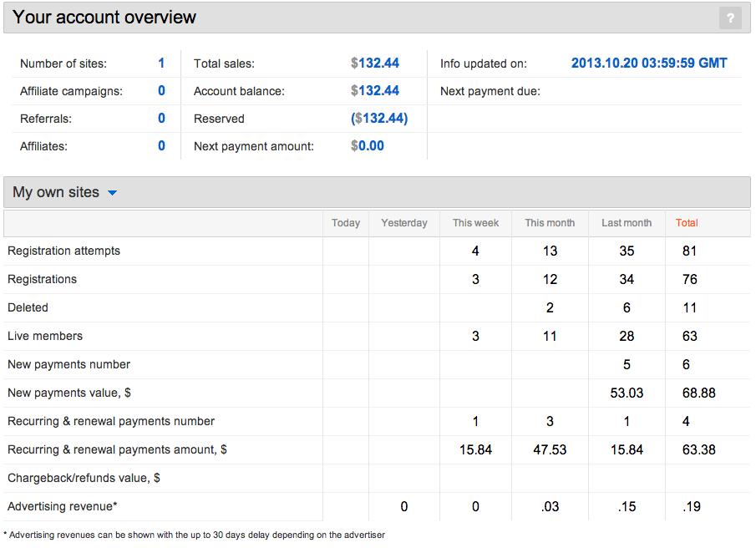
Task: Click the Affiliates count link
Action: (x=161, y=146)
